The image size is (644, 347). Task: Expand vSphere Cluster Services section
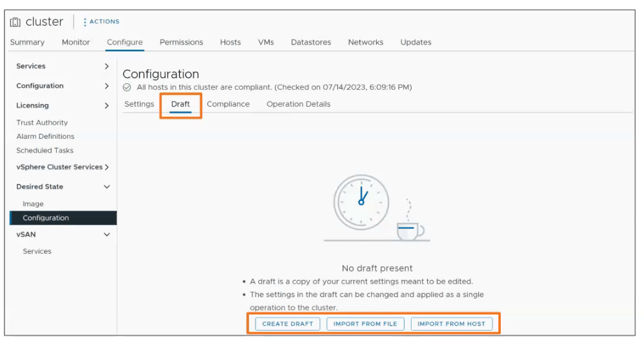pyautogui.click(x=106, y=167)
